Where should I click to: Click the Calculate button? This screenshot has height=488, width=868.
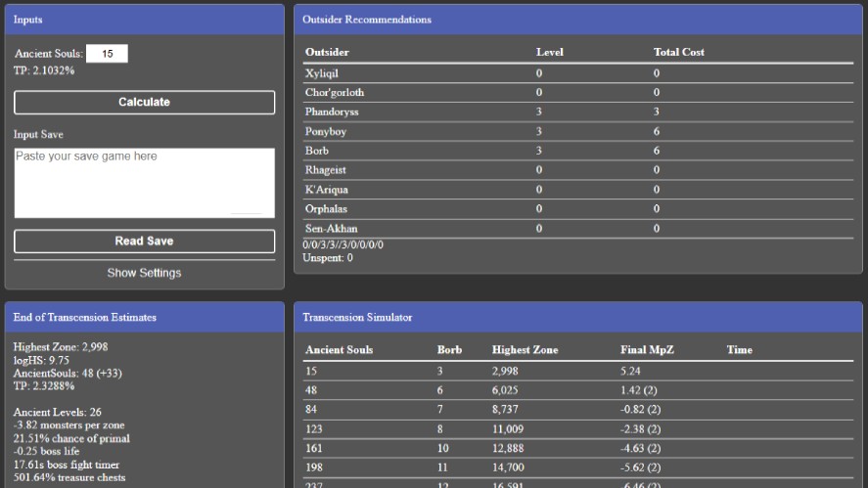coord(144,103)
